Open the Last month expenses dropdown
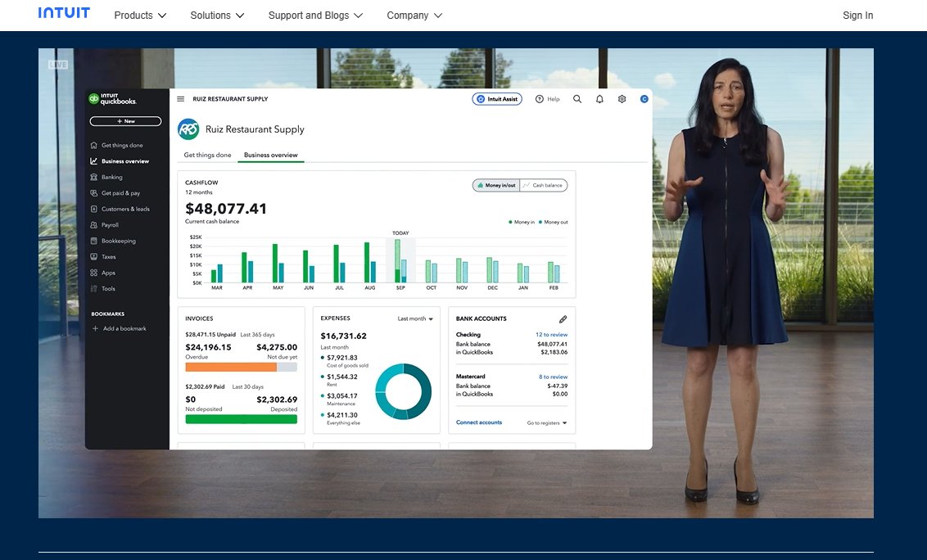This screenshot has width=927, height=560. (415, 318)
